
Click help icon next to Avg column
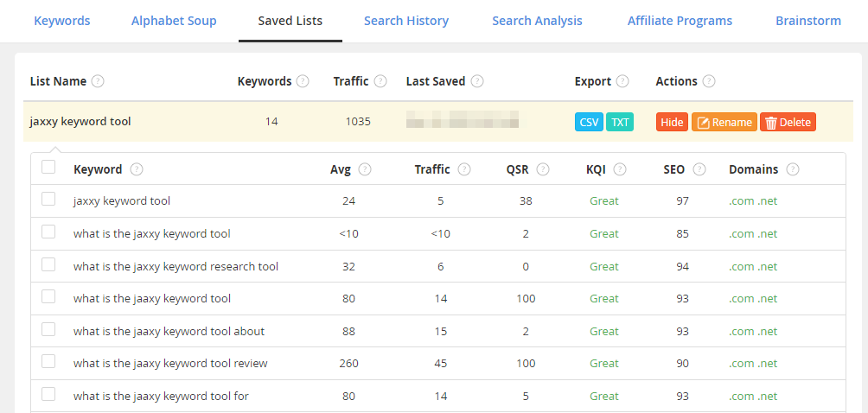pyautogui.click(x=365, y=169)
